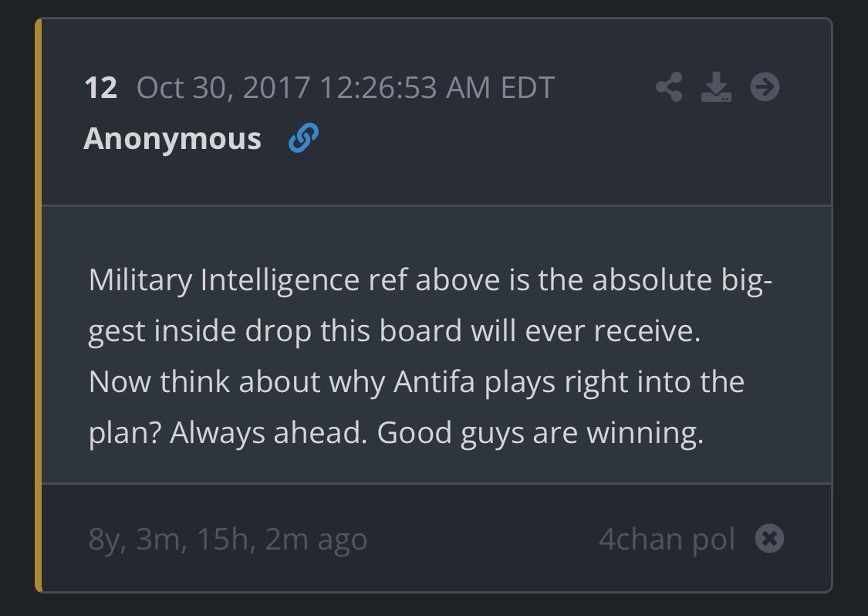The height and width of the screenshot is (616, 868).
Task: Copy permalink with the blue chain icon
Action: point(303,138)
